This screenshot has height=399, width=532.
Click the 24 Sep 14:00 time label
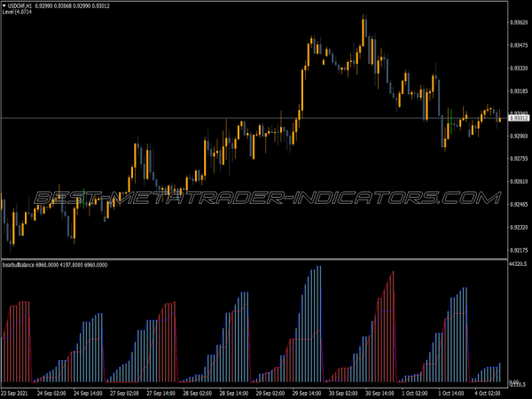[88, 393]
